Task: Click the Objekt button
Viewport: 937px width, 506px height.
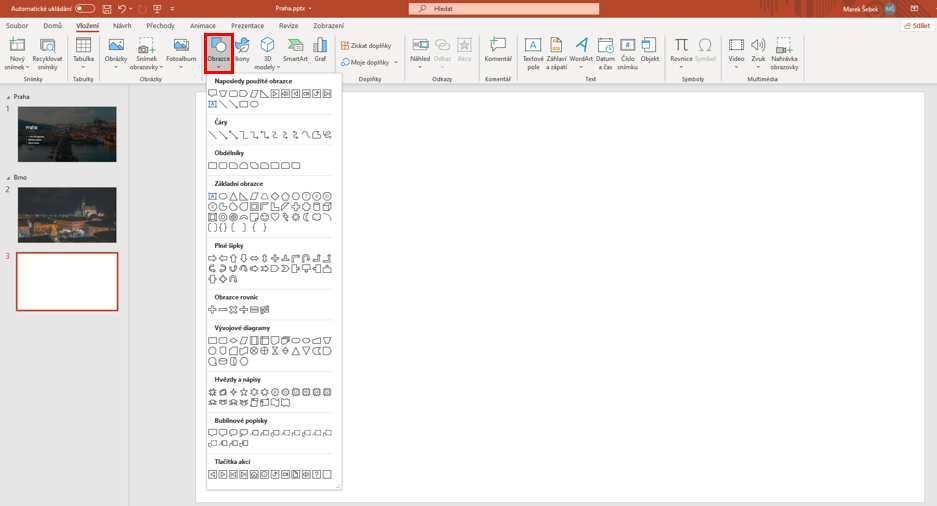Action: 650,50
